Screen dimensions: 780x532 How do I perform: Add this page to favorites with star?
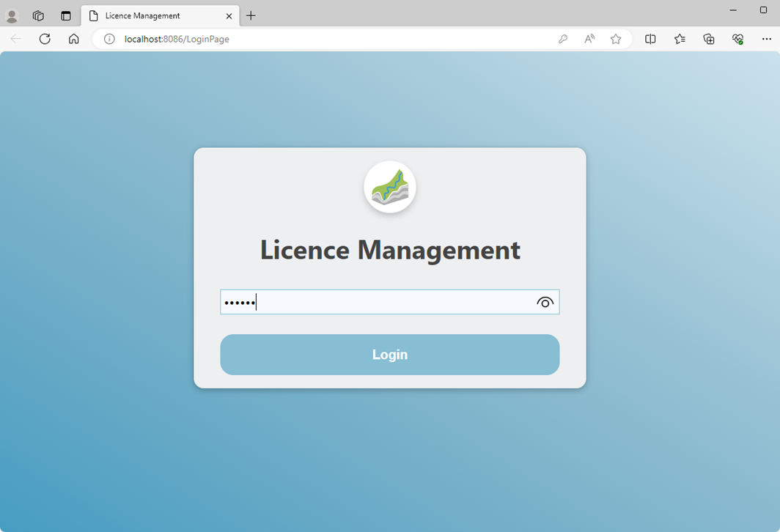point(616,39)
